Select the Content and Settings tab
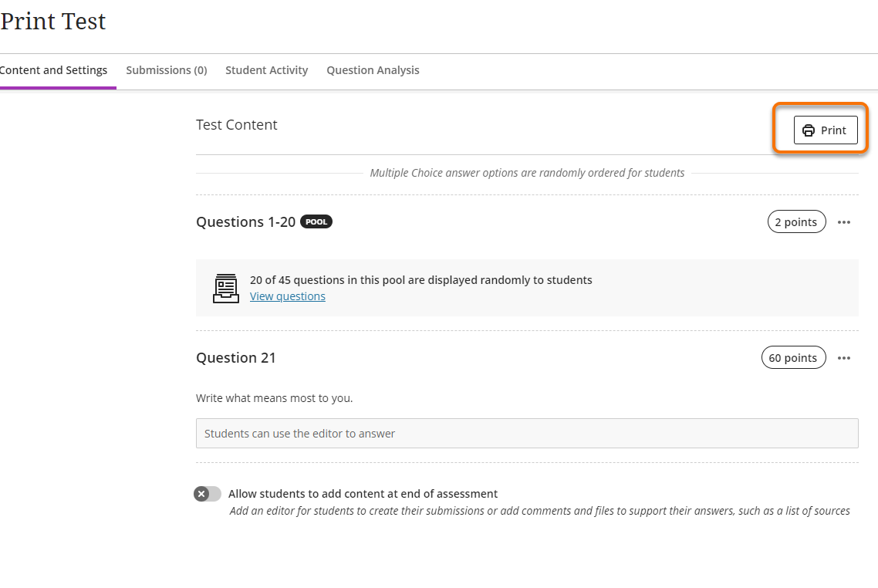This screenshot has height=588, width=878. pos(54,70)
